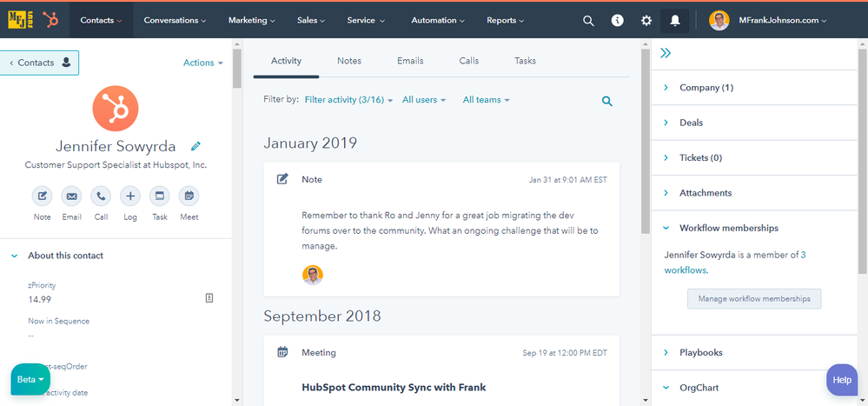Log an activity using the Log icon

(130, 196)
